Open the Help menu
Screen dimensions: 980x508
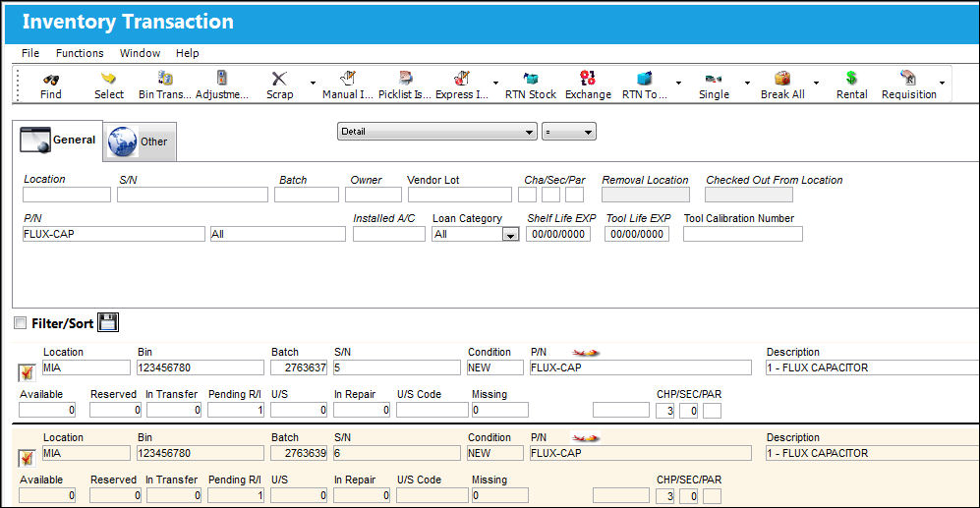tap(188, 53)
